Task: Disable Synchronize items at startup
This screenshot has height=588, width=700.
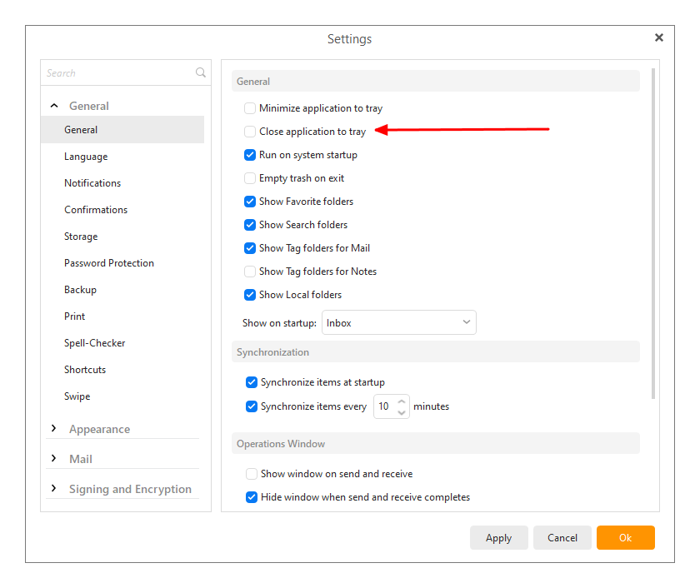Action: (252, 382)
